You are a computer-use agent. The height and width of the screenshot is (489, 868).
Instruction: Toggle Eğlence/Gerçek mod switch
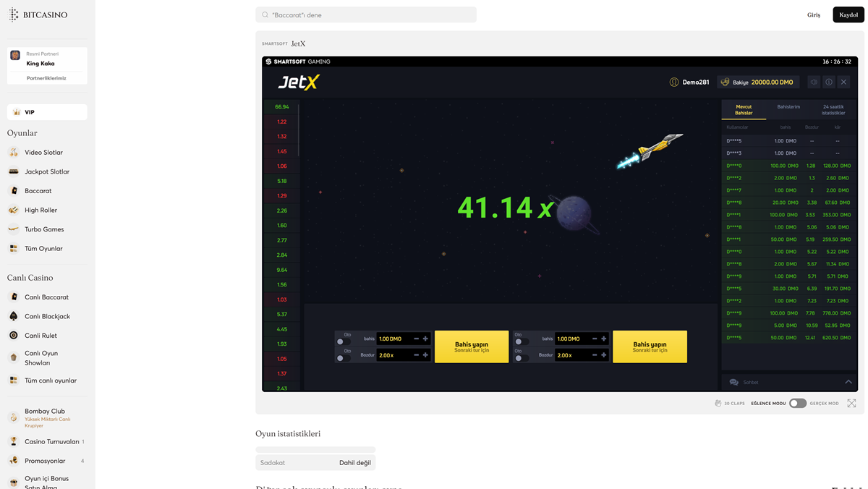click(x=798, y=404)
